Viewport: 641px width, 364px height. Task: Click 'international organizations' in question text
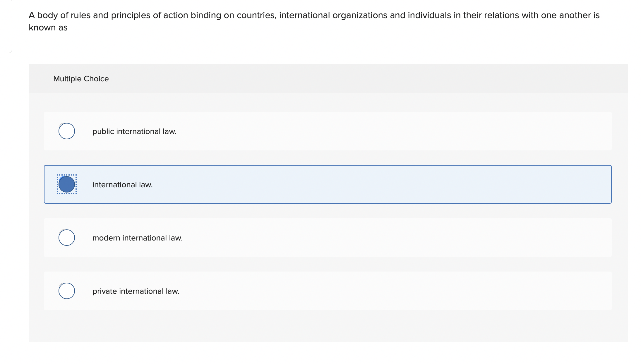pos(333,15)
